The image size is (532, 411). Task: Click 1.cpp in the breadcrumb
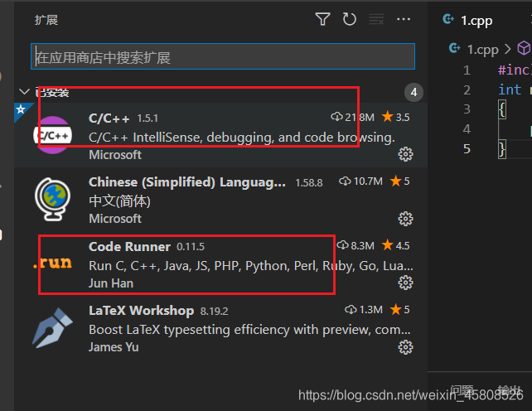pyautogui.click(x=483, y=50)
